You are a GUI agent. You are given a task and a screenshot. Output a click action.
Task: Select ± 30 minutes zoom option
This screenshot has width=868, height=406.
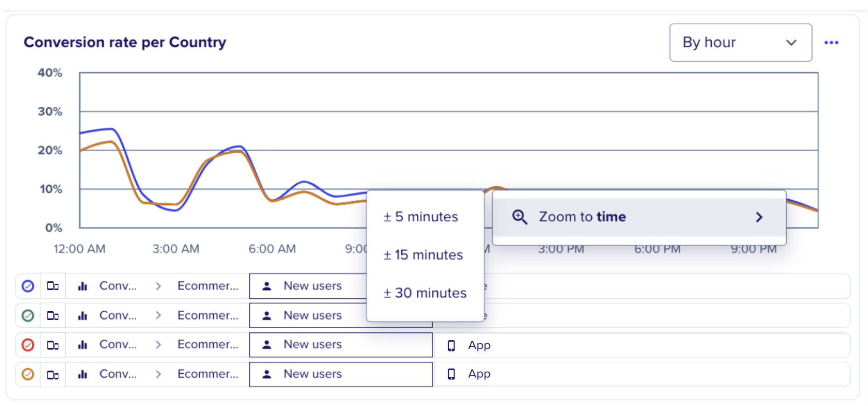(425, 293)
